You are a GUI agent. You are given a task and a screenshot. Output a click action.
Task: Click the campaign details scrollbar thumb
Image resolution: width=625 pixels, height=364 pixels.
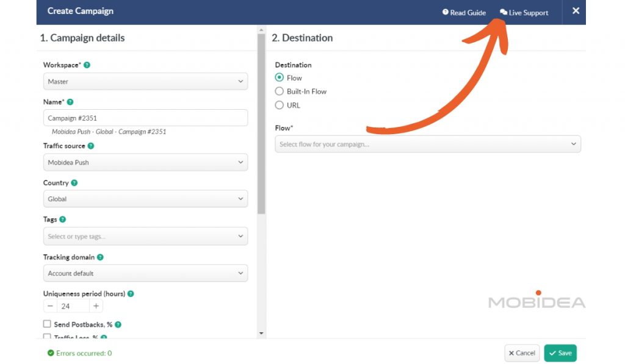(x=261, y=124)
